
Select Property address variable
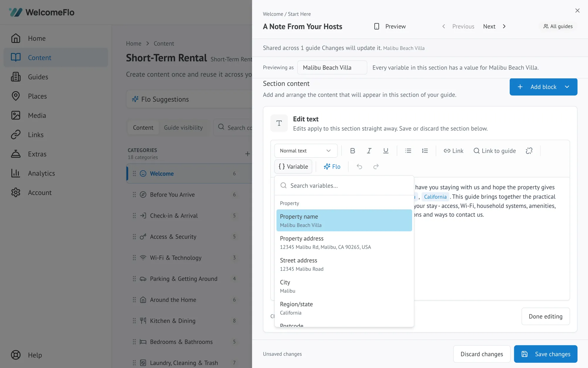tap(344, 242)
